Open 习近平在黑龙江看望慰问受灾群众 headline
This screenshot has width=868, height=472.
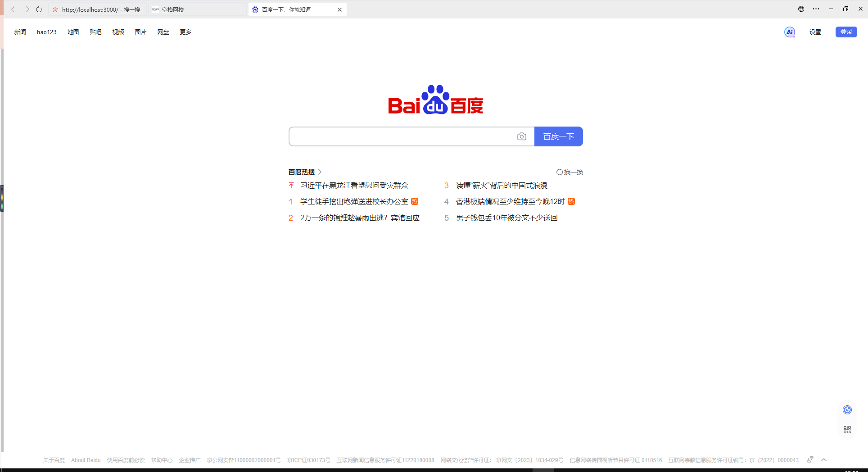click(x=354, y=186)
